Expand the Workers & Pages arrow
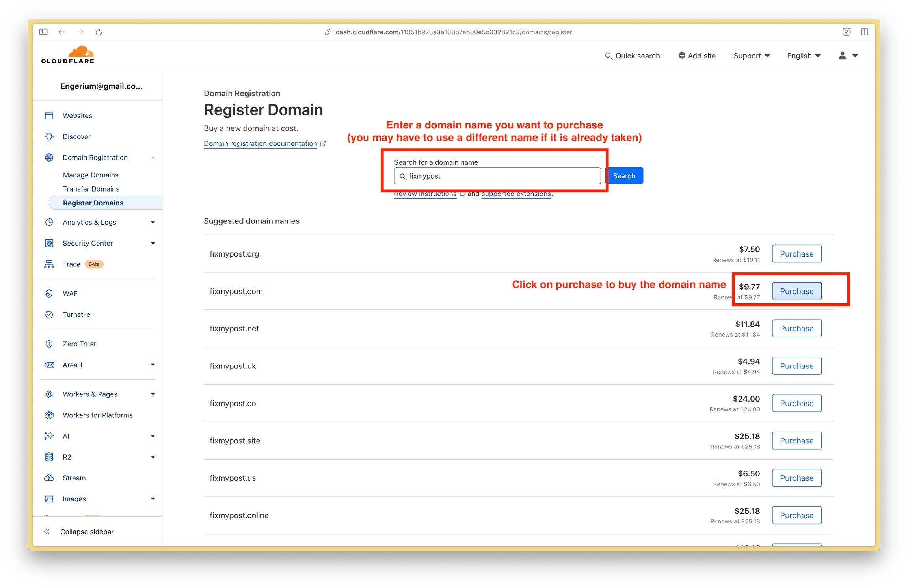 (x=153, y=394)
